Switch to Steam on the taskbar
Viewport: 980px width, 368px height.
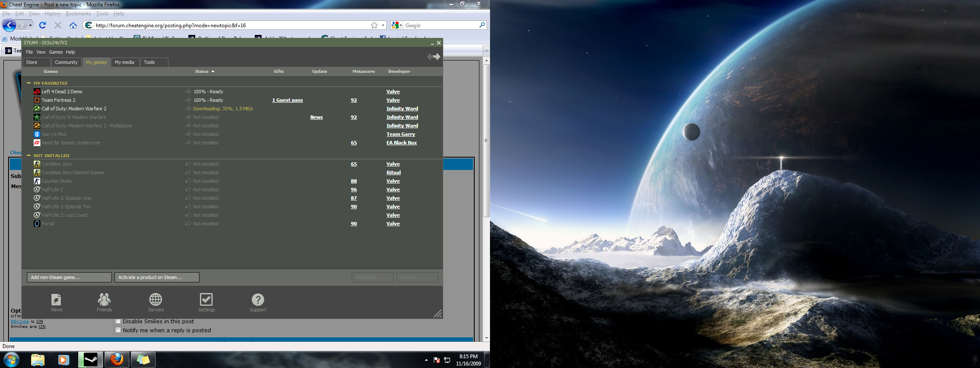[91, 360]
